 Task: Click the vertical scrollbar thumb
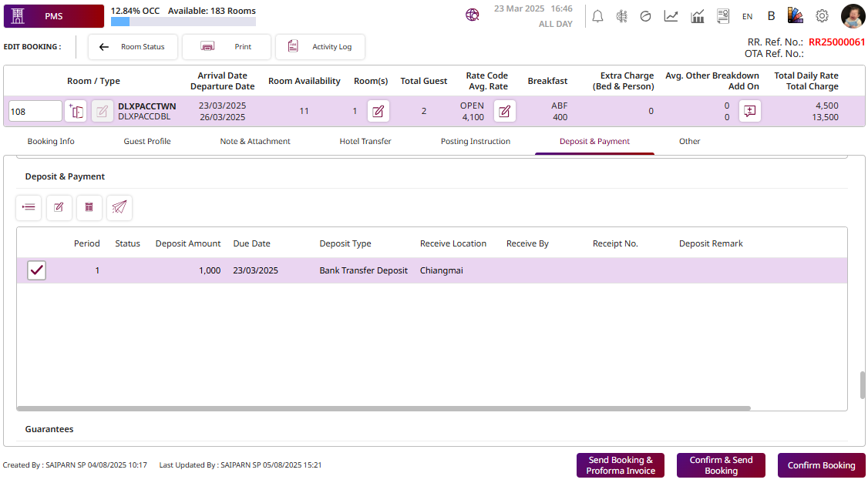(x=863, y=385)
